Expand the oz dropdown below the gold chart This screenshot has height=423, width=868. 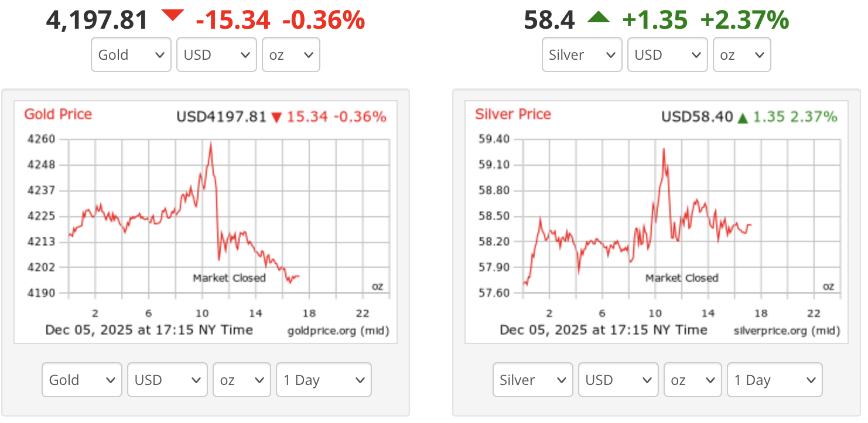click(241, 380)
